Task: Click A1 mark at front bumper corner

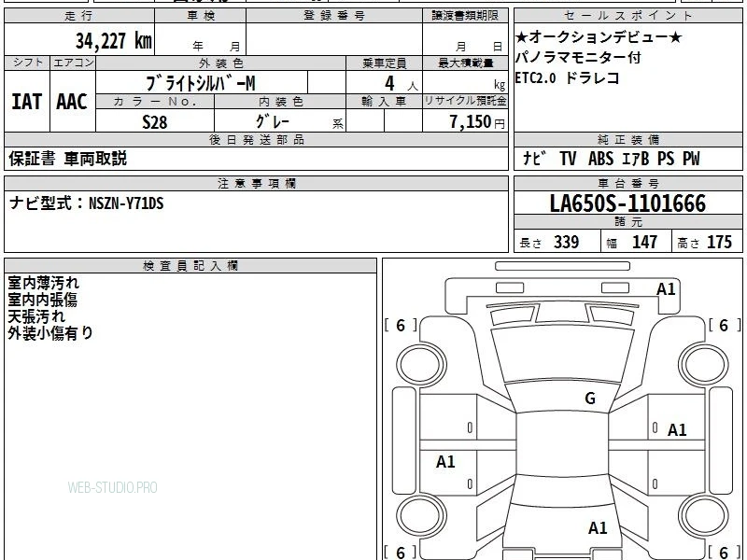Action: click(666, 289)
